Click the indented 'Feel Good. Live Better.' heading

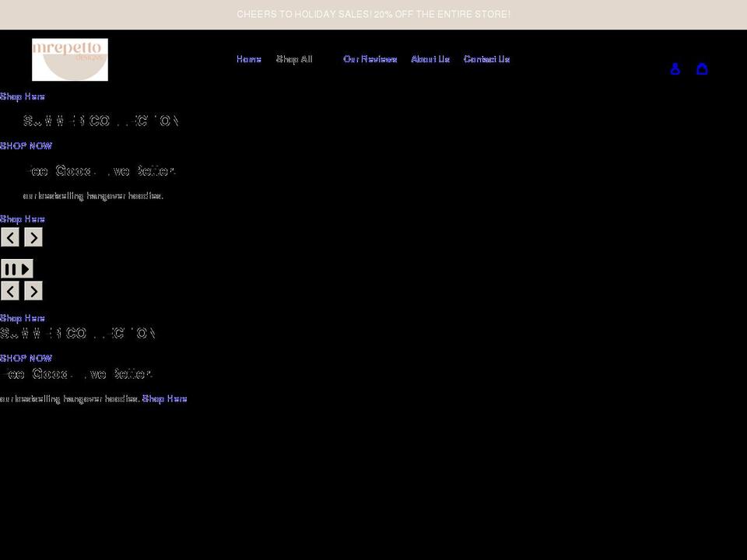click(x=100, y=170)
